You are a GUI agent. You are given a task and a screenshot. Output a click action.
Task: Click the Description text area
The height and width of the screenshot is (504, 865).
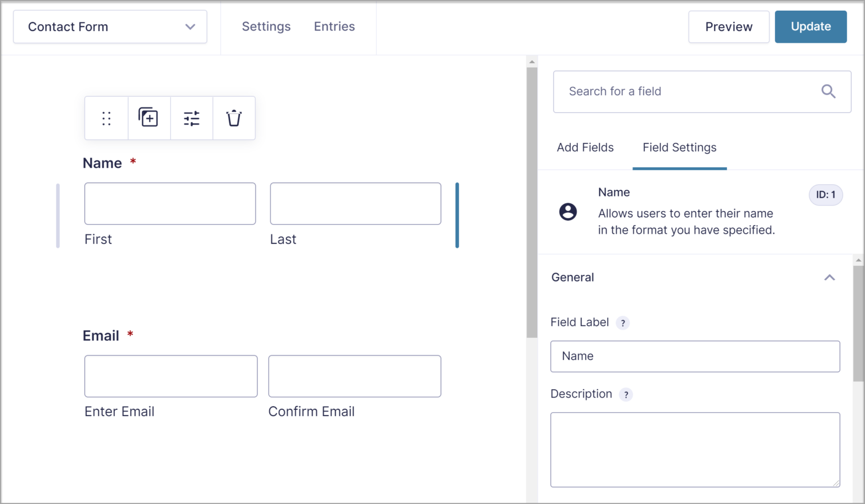[695, 449]
